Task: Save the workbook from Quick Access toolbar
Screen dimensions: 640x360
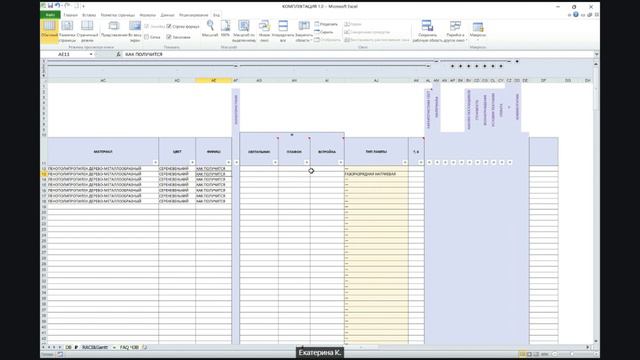Action: click(50, 6)
